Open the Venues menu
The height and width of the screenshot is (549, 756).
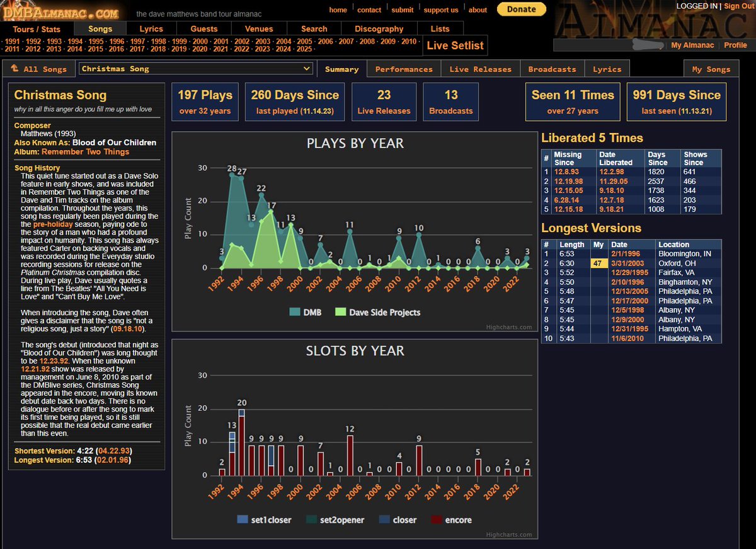coord(259,29)
